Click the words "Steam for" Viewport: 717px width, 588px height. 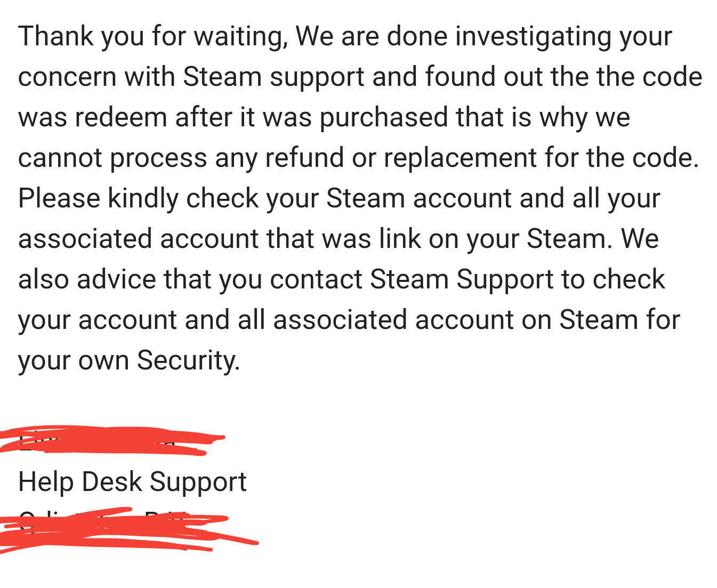tap(620, 320)
